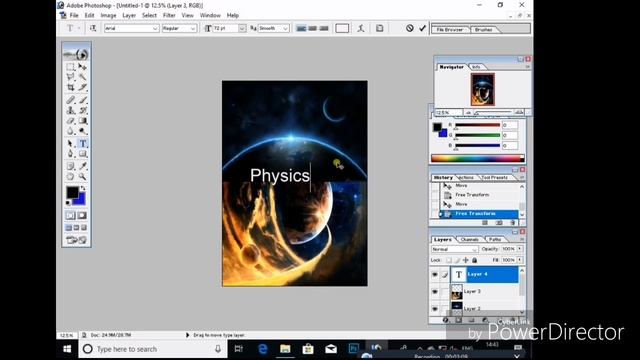Select the Gradient tool
This screenshot has height=360, width=640.
(82, 121)
